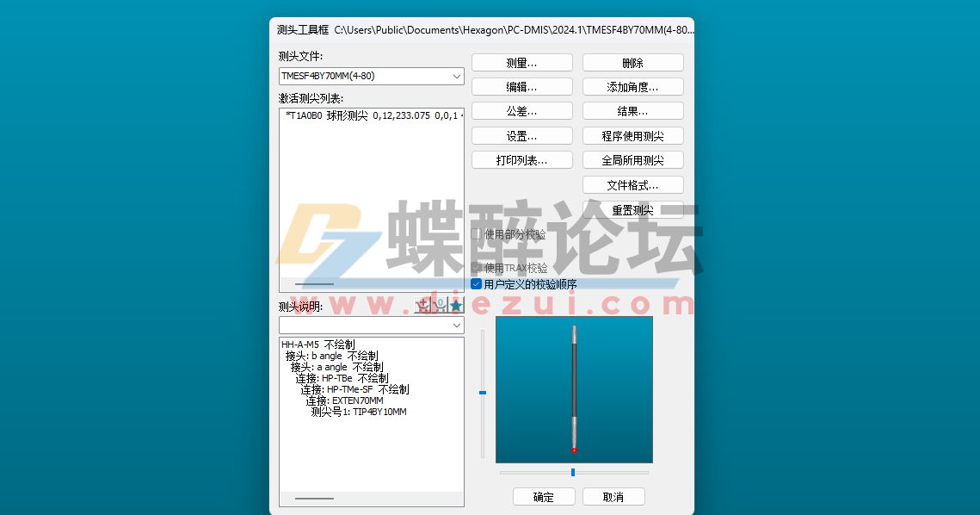Disable the 用户定义的校验顺序 checkbox
Viewport: 980px width, 515px height.
click(x=475, y=283)
